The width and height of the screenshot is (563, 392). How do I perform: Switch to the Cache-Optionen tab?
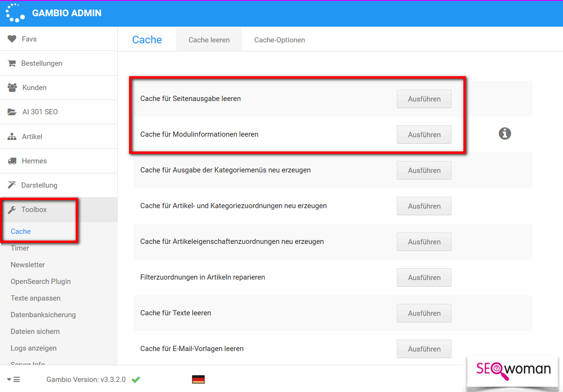point(279,40)
